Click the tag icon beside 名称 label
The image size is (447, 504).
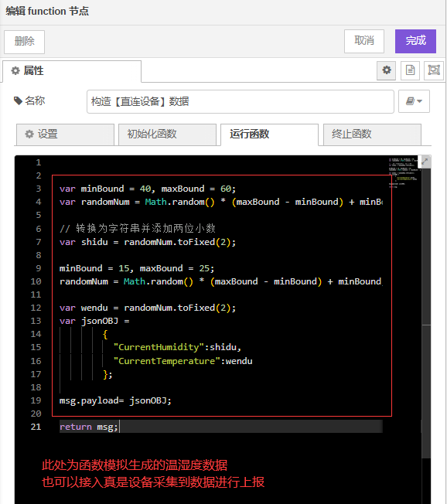[18, 101]
